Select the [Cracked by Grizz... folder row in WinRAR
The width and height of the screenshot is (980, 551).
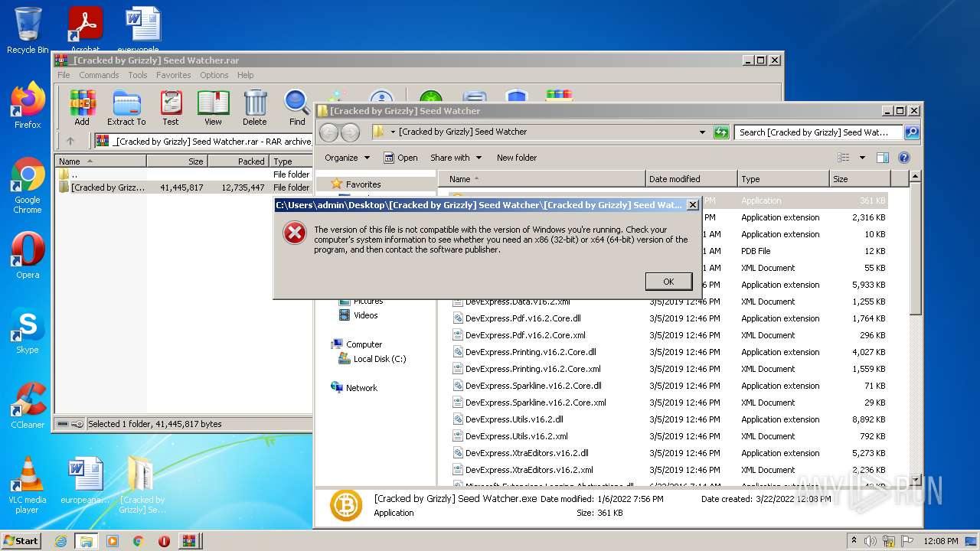184,187
